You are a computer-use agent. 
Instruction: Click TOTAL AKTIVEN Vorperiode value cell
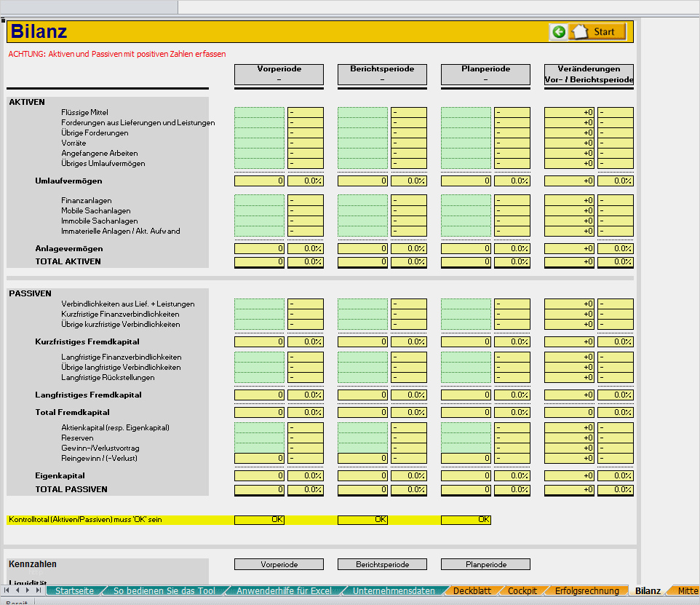[x=259, y=262]
